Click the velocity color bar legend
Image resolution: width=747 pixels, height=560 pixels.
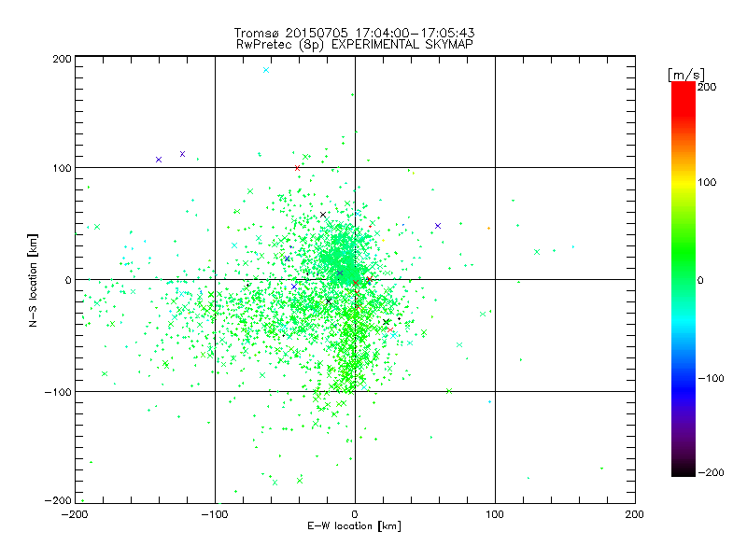tap(684, 279)
